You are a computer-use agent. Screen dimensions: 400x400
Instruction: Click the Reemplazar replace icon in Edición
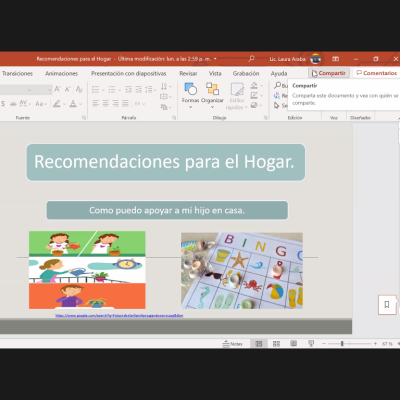(277, 96)
